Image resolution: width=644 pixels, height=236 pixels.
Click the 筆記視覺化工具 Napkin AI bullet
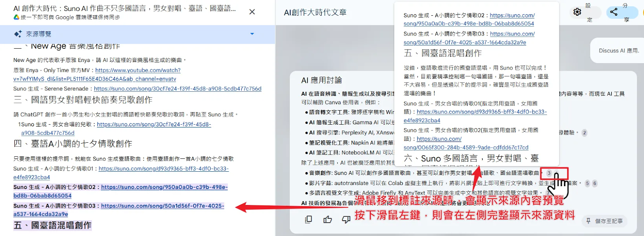tap(349, 142)
